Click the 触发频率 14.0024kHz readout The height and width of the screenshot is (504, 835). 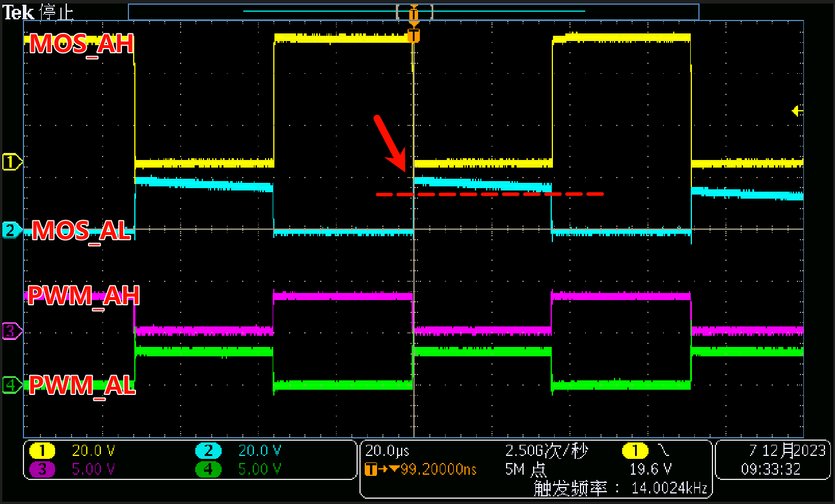pos(620,488)
